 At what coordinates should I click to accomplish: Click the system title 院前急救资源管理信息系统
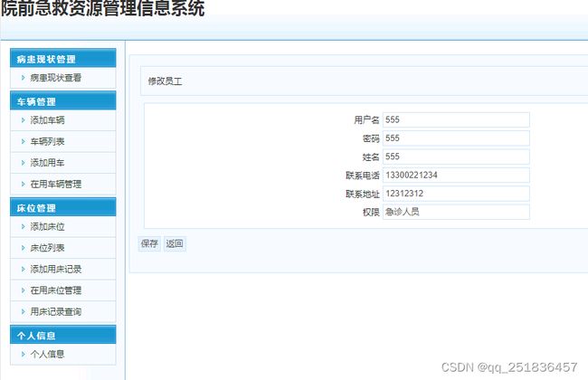[103, 8]
